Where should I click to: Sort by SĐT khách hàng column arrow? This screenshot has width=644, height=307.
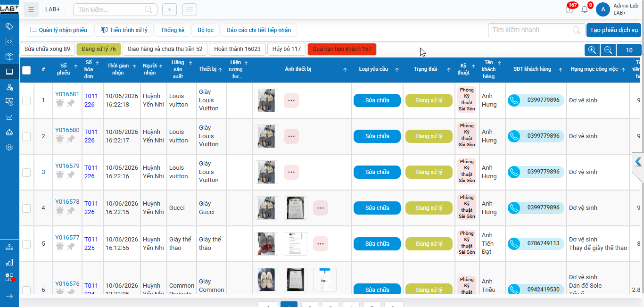(561, 70)
